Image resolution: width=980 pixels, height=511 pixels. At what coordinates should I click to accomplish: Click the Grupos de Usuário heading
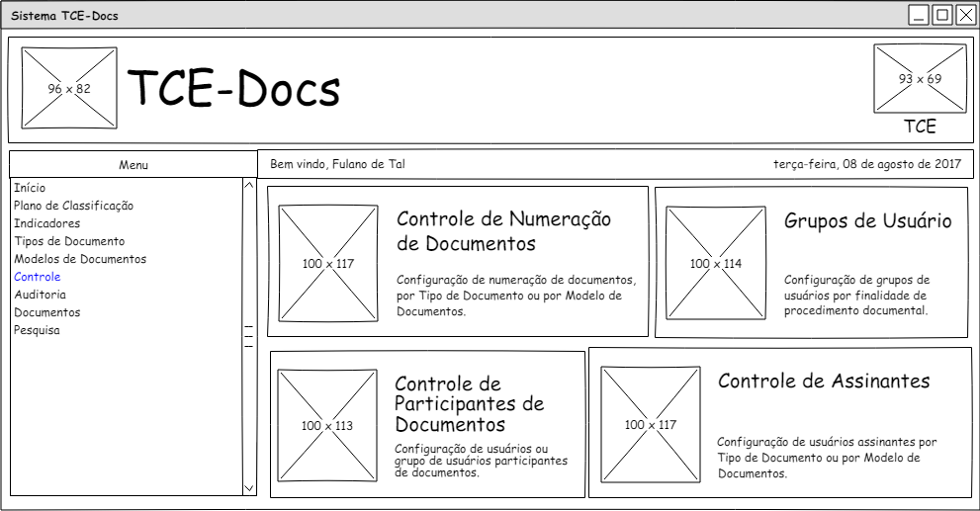coord(867,221)
